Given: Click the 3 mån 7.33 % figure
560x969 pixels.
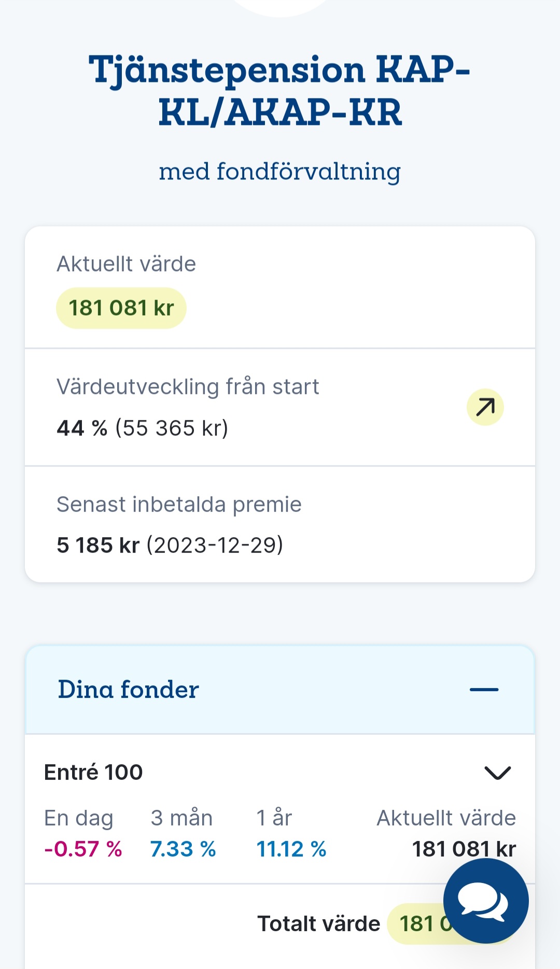Looking at the screenshot, I should point(183,849).
